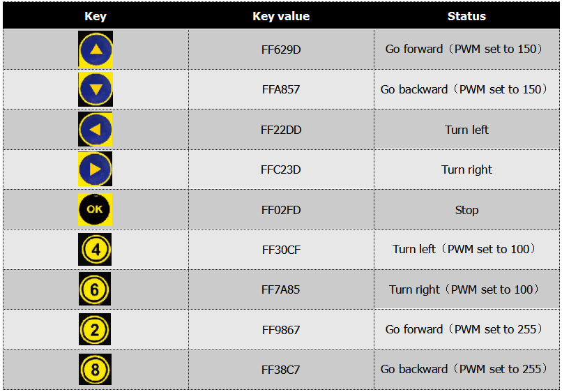Select the left arrow remote key icon
This screenshot has width=562, height=392.
(x=95, y=129)
